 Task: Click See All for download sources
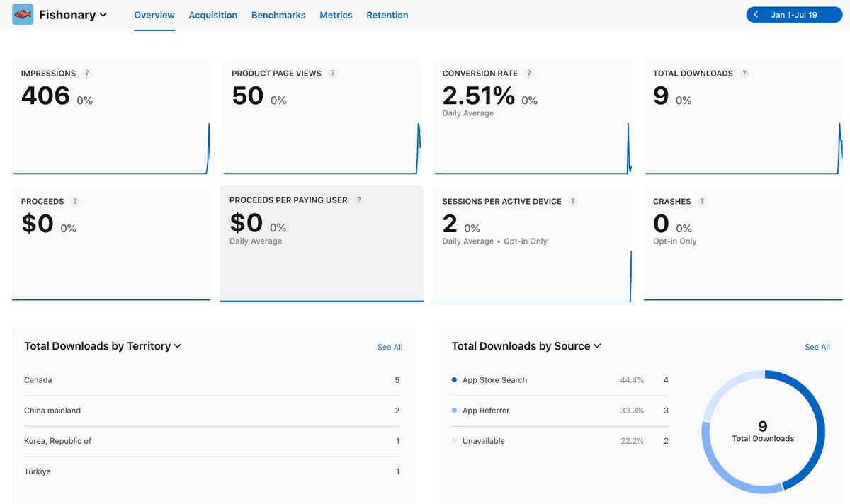click(x=817, y=347)
